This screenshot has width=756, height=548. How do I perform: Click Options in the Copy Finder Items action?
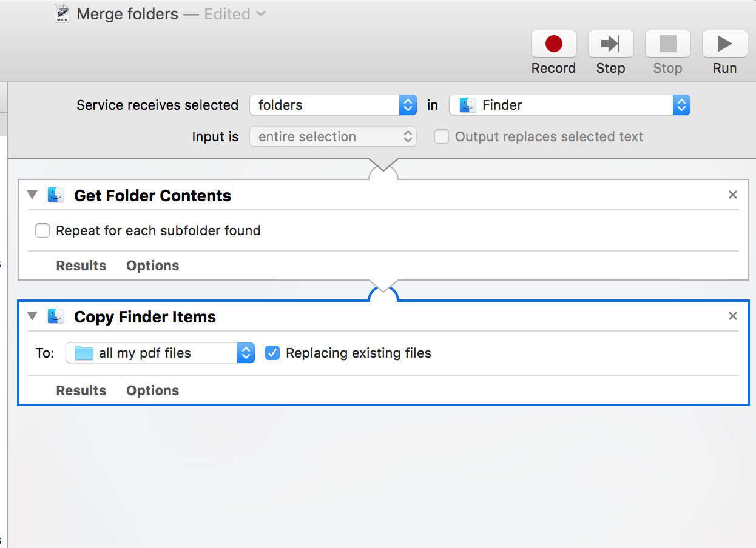[x=152, y=390]
